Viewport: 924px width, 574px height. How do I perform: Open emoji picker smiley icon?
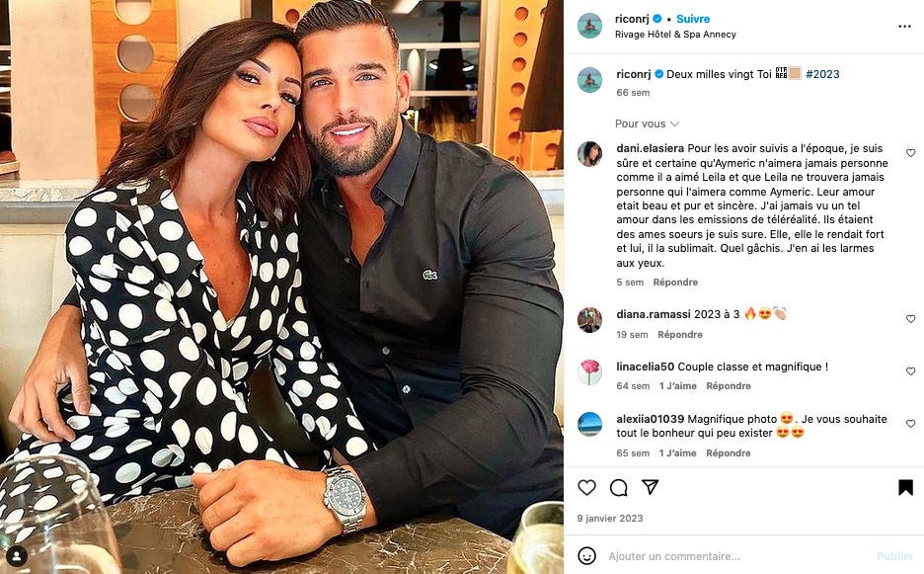point(586,555)
